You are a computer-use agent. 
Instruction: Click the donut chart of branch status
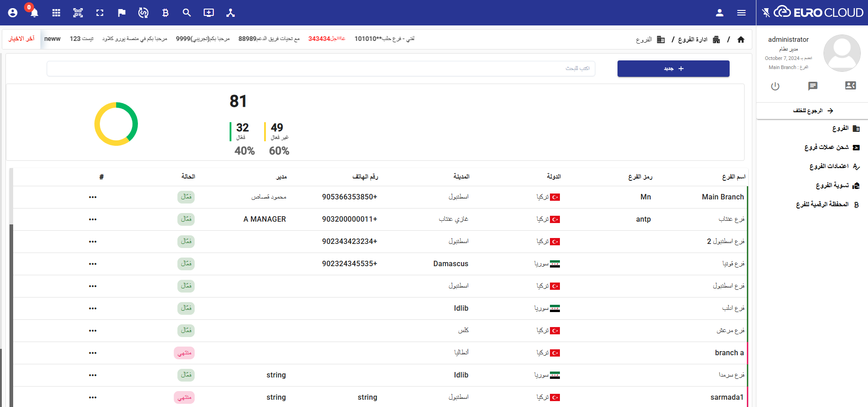[x=116, y=124]
